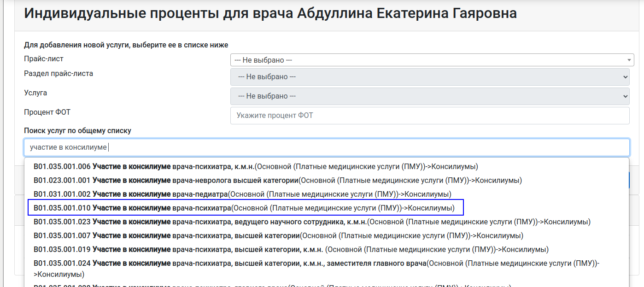Screen dimensions: 644x287
Task: Click the Индивидуальные проценты page heading
Action: 270,13
